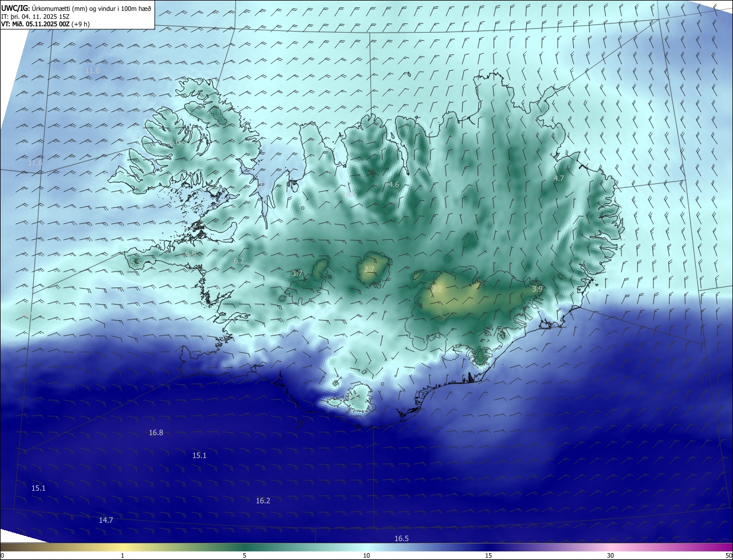The width and height of the screenshot is (733, 560).
Task: Click the 4.7 value in east Iceland
Action: coord(559,179)
